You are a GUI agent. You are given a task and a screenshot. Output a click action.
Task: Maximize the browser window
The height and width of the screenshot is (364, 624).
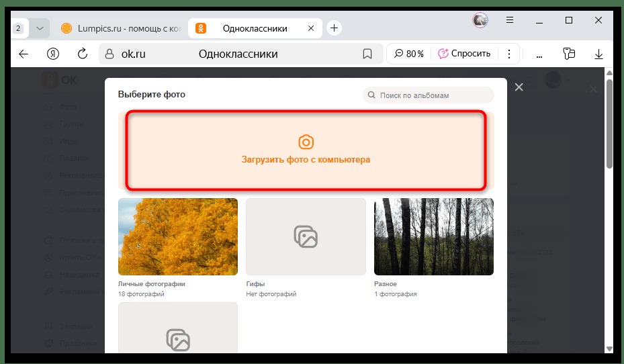pos(569,20)
